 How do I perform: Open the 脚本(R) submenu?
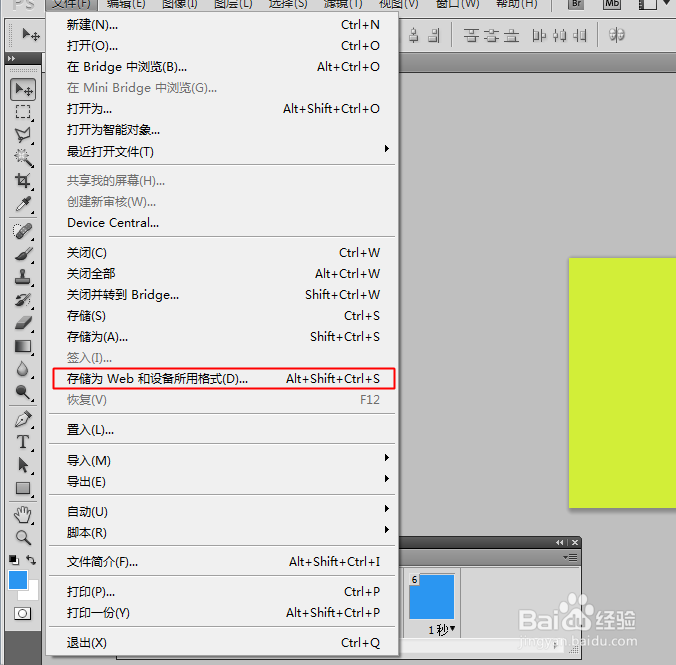click(222, 533)
